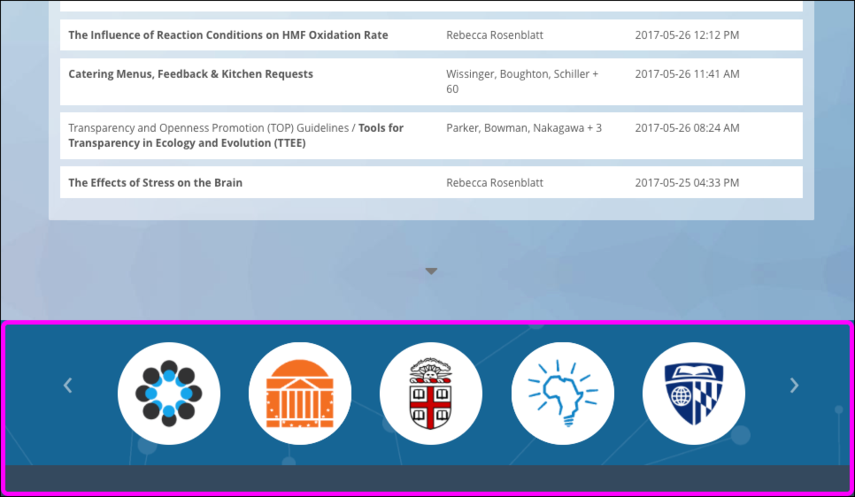Open Catering Menus, Feedback & Kitchen Requests
The height and width of the screenshot is (497, 855).
click(x=190, y=74)
